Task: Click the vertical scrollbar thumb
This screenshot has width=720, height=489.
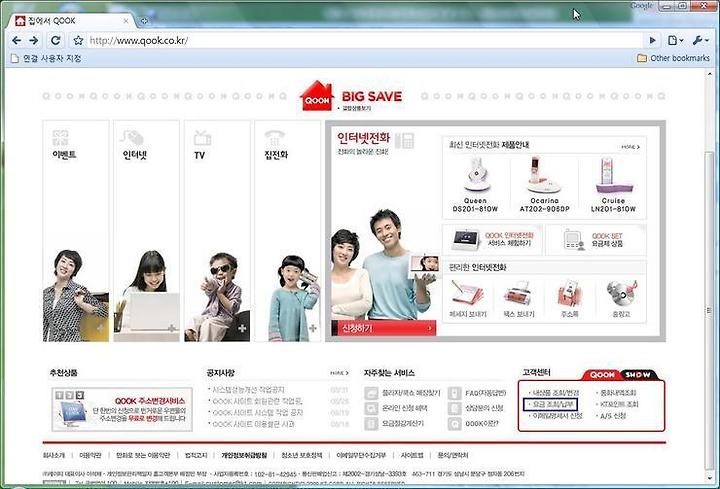Action: (709, 310)
